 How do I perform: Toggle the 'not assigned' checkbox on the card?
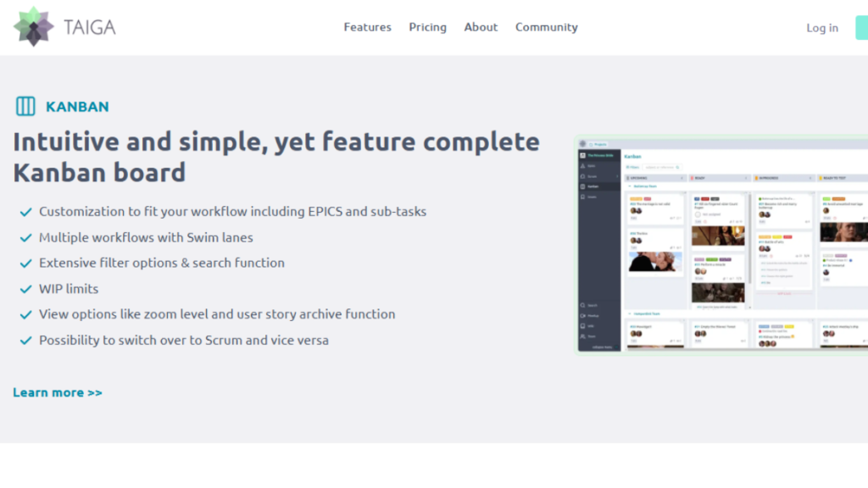click(698, 214)
